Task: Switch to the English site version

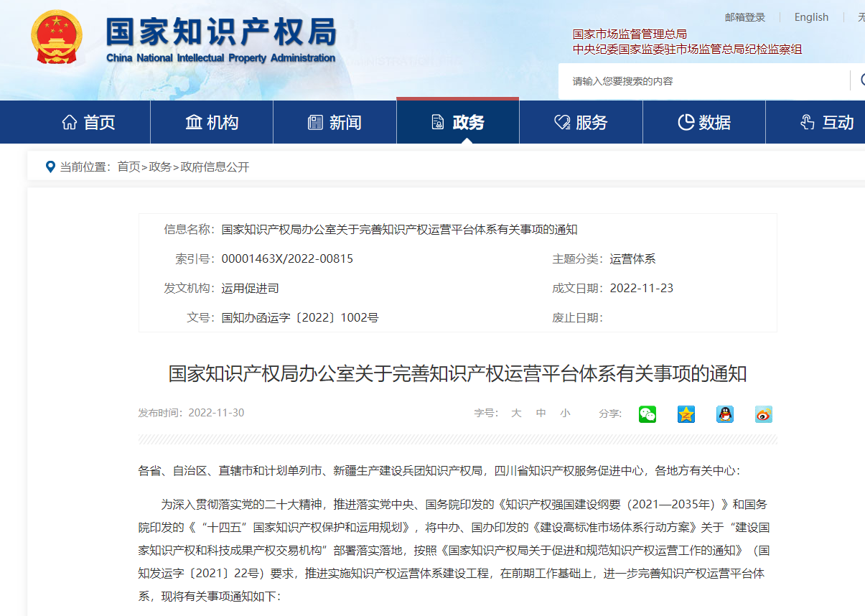Action: pos(811,17)
